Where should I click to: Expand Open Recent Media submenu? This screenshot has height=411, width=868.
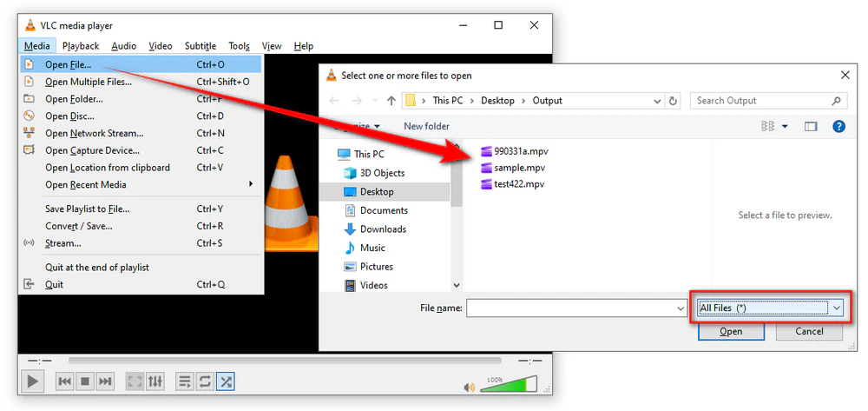click(x=141, y=185)
